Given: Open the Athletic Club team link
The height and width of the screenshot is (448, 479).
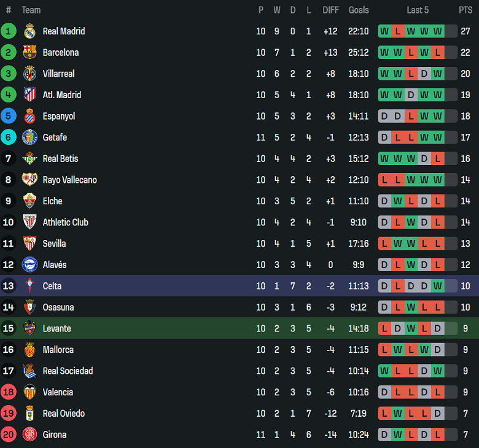Looking at the screenshot, I should point(65,222).
